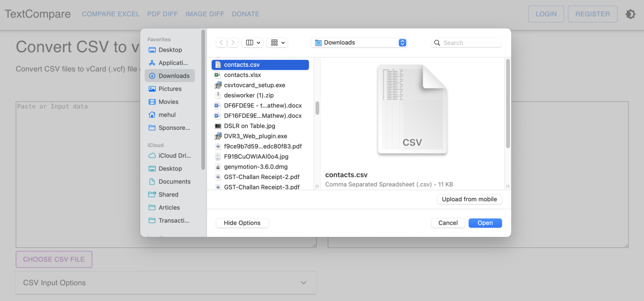Open iCloud Drive from the sidebar

(172, 156)
